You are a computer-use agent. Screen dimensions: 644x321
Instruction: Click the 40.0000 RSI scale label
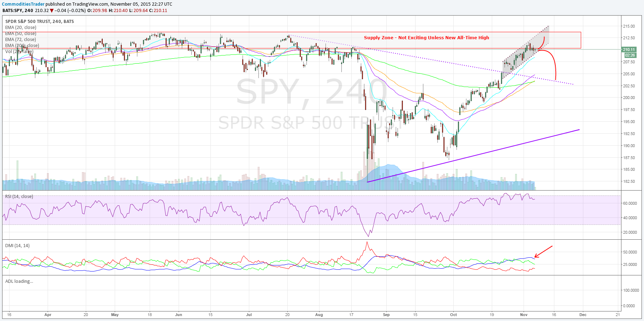coord(630,218)
